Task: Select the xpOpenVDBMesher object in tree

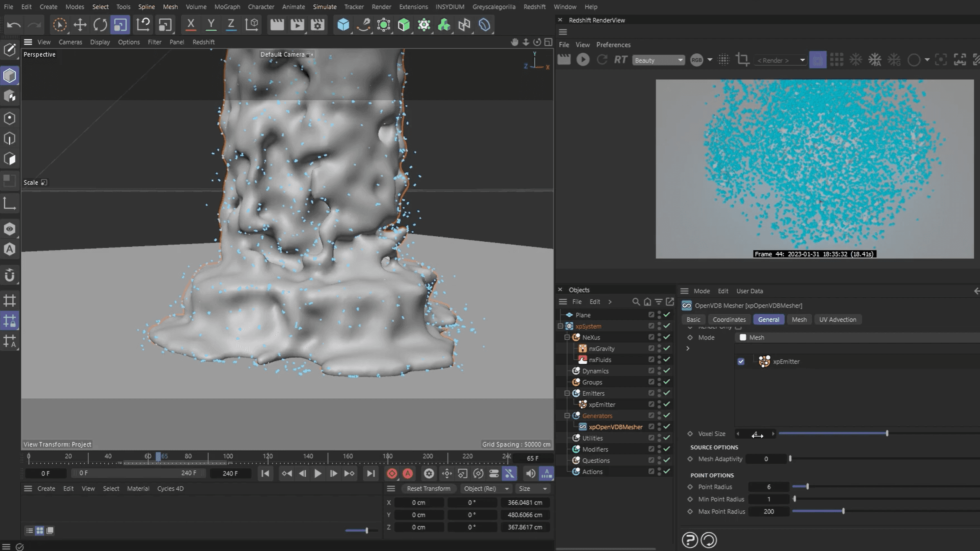Action: [x=615, y=427]
